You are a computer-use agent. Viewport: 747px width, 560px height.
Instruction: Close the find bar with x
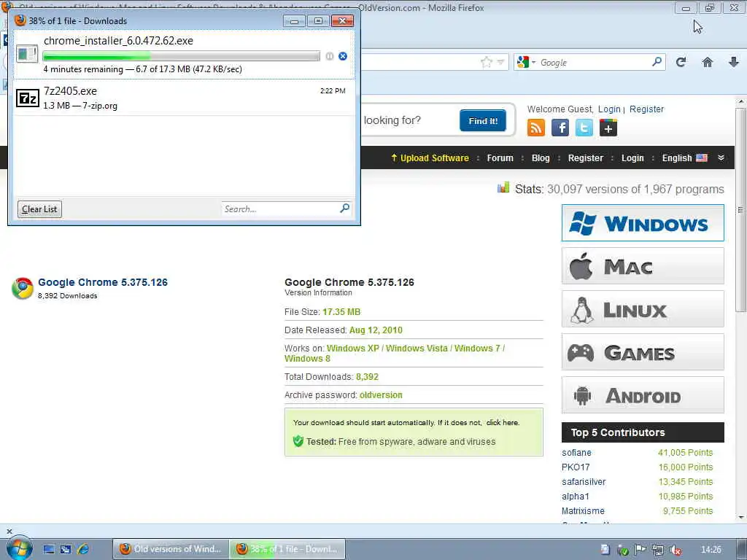tap(9, 531)
